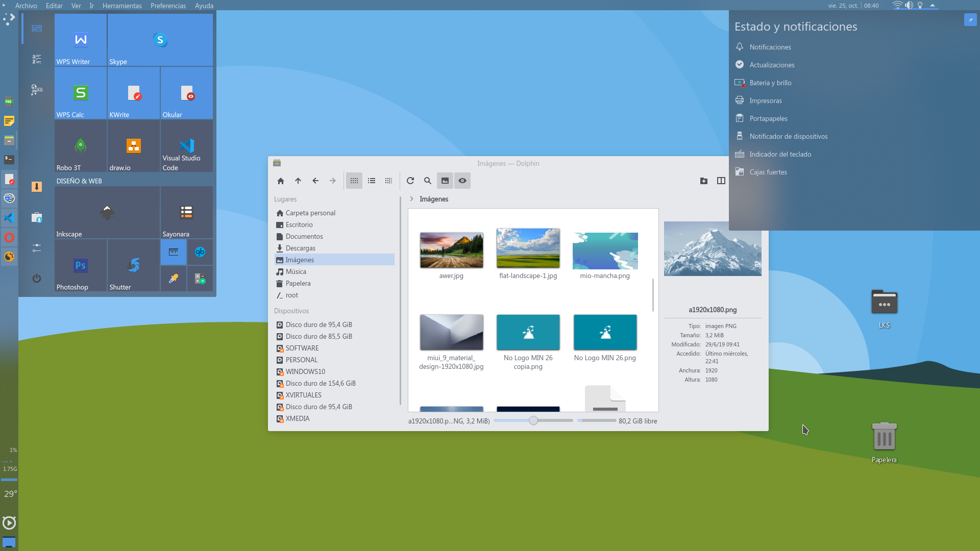Open Papelera trash on desktop

pyautogui.click(x=884, y=443)
